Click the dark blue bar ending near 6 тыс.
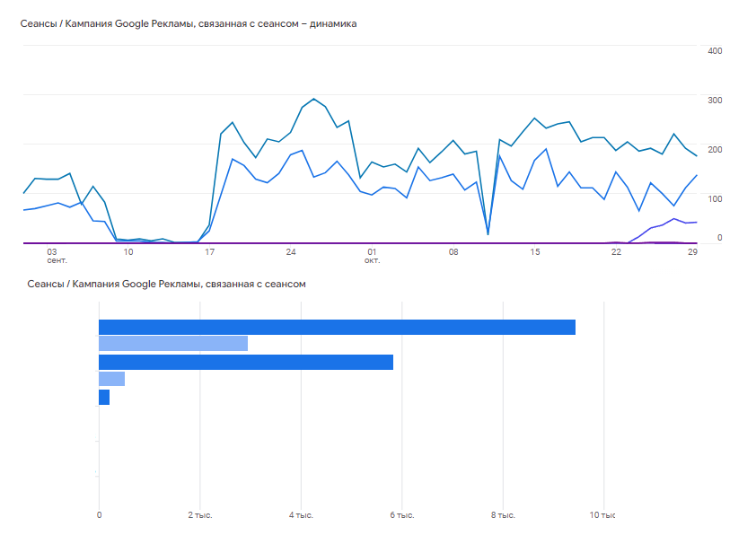 pyautogui.click(x=246, y=363)
